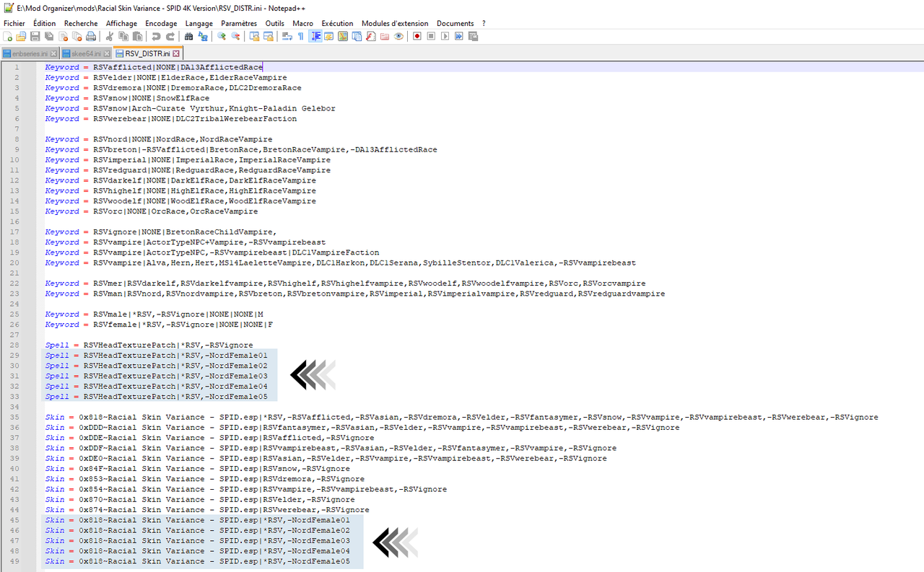Toggle Show All Characters pilcrow icon
Viewport: 924px width, 572px height.
tap(301, 36)
